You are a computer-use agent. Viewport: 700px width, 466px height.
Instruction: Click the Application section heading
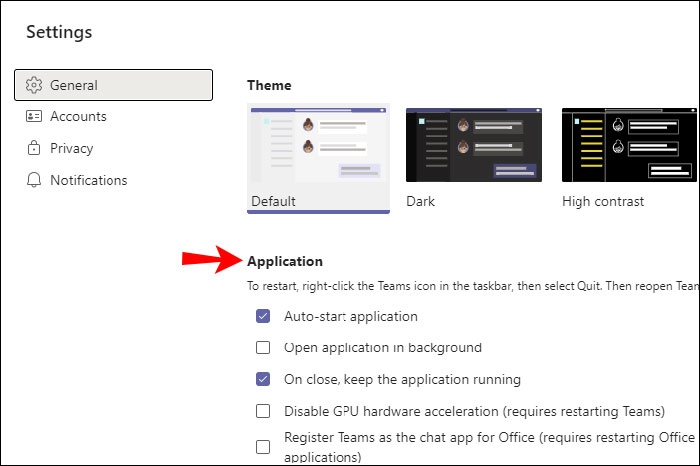pos(285,262)
